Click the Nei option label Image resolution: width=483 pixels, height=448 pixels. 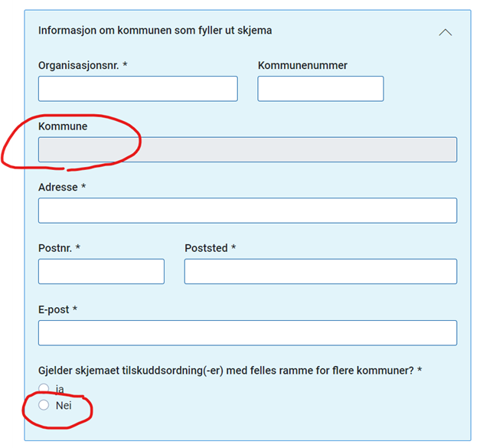point(64,405)
